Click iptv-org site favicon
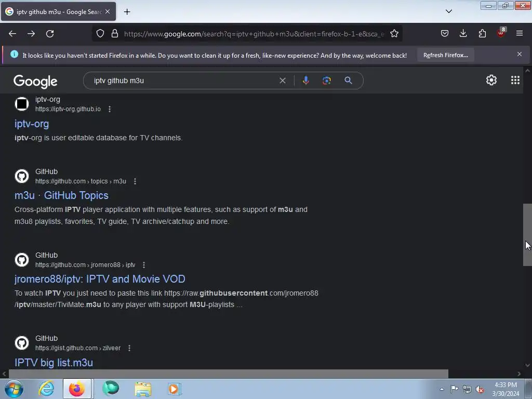Image resolution: width=532 pixels, height=399 pixels. click(22, 104)
